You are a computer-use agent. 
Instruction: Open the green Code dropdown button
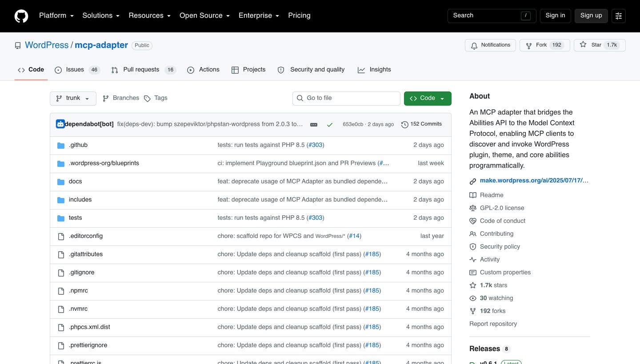pos(428,98)
